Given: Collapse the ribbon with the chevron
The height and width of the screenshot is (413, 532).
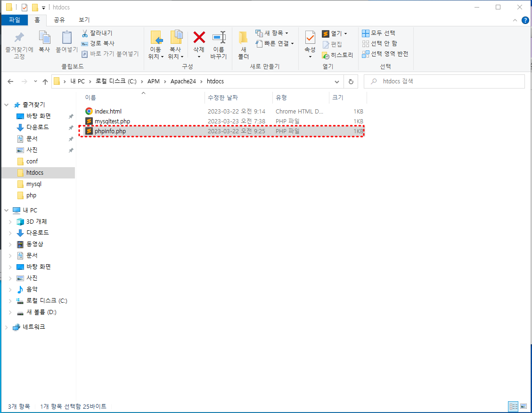Looking at the screenshot, I should point(515,20).
